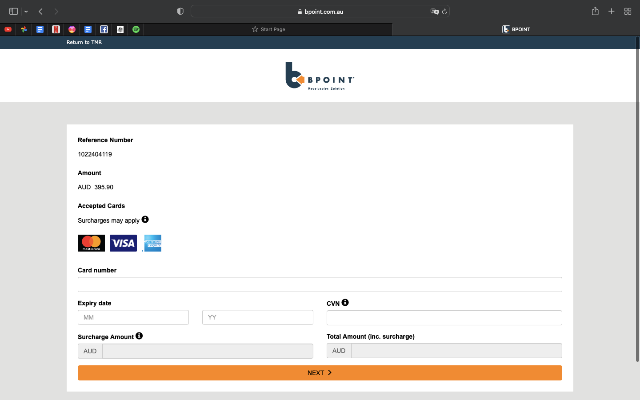Open the Share menu icon
Viewport: 640px width, 400px height.
[x=596, y=11]
